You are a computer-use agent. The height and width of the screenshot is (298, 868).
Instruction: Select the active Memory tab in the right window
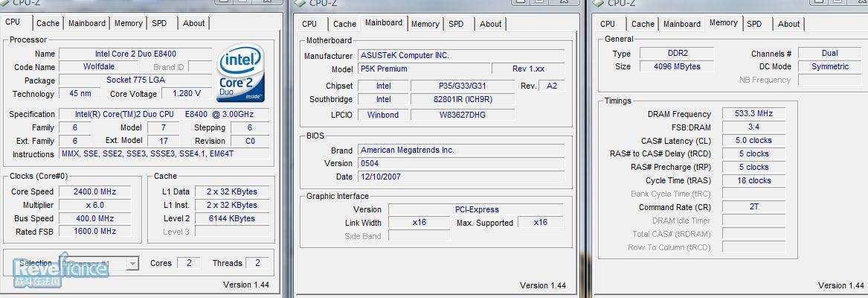click(724, 23)
